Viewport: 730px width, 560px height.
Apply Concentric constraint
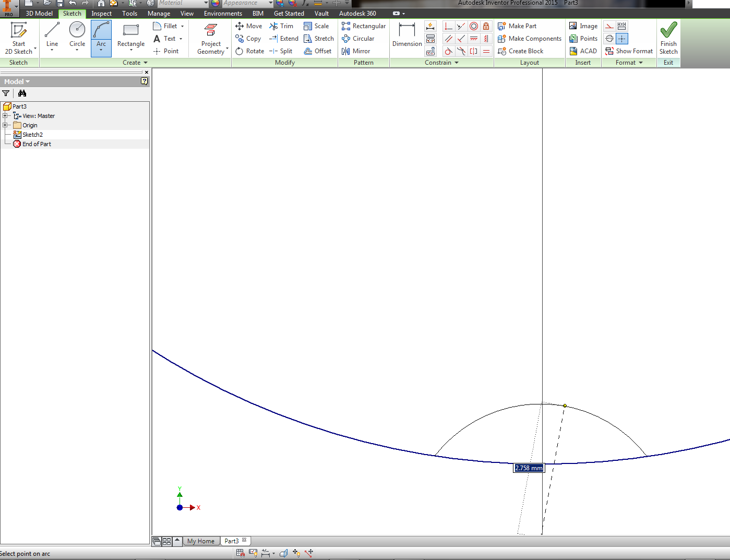click(474, 26)
